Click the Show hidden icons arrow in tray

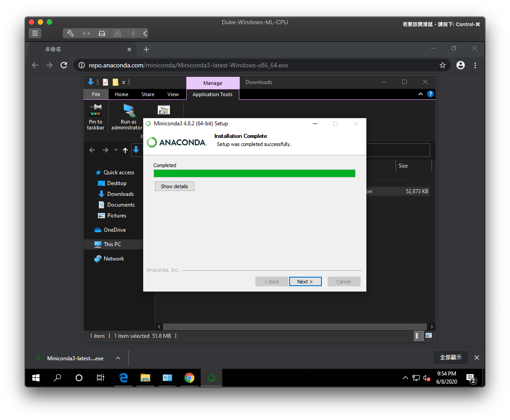tap(405, 378)
